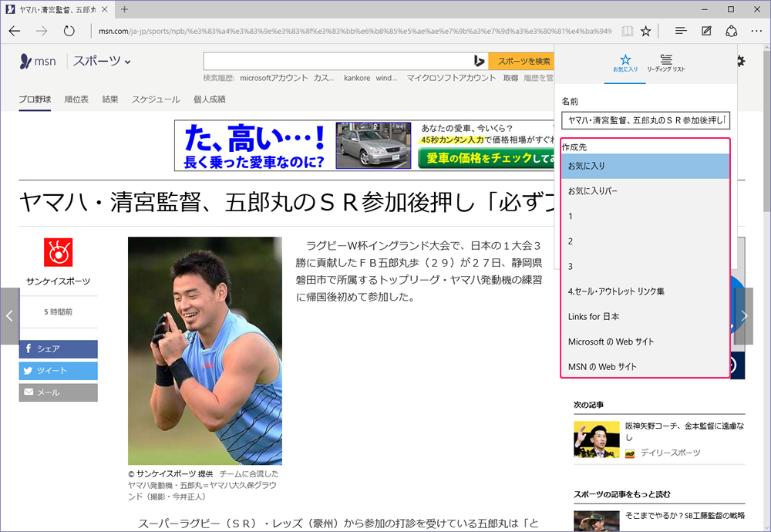The height and width of the screenshot is (532, 771).
Task: Click the address bar URL
Action: click(355, 31)
